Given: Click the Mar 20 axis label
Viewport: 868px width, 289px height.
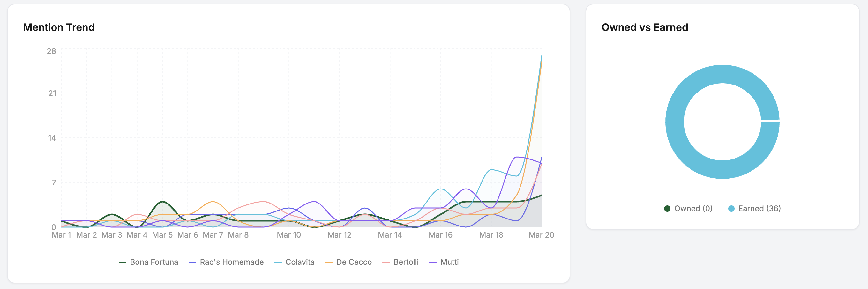Looking at the screenshot, I should point(541,235).
